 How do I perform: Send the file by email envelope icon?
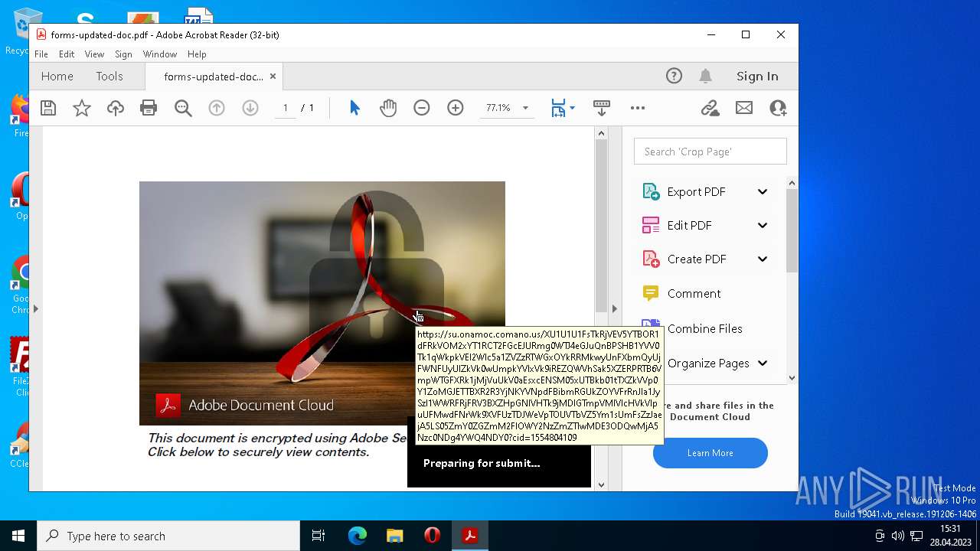[x=744, y=108]
